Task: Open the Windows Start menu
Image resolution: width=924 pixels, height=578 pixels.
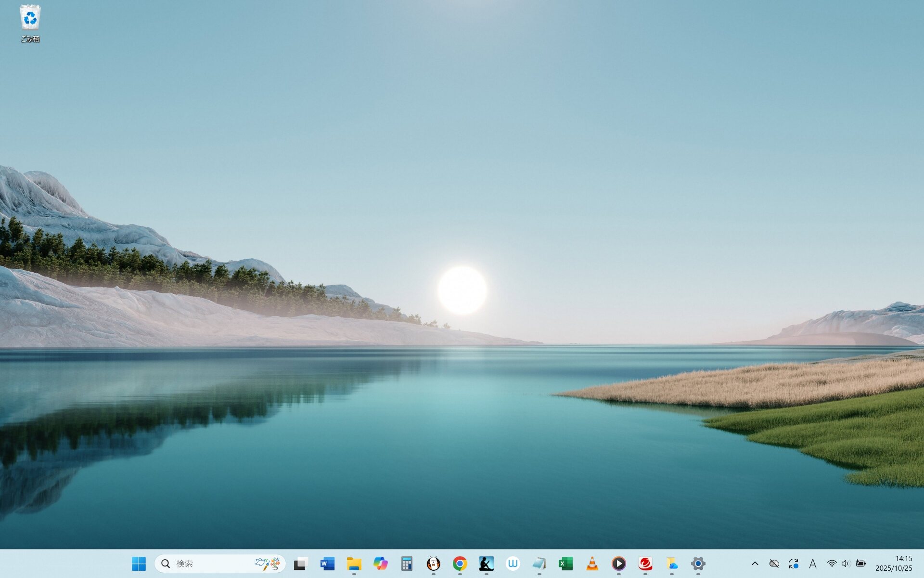Action: tap(139, 564)
